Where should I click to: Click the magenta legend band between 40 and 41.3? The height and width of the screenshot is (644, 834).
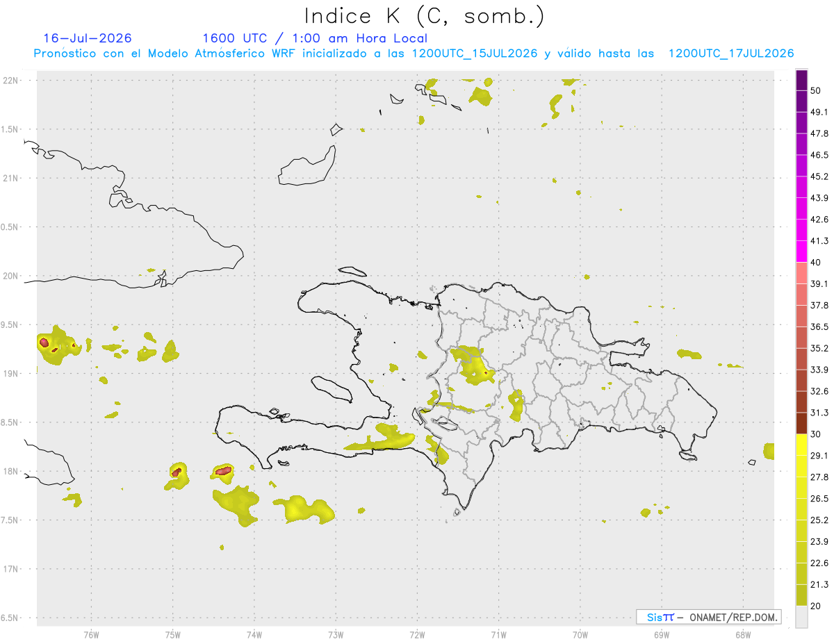pyautogui.click(x=802, y=251)
